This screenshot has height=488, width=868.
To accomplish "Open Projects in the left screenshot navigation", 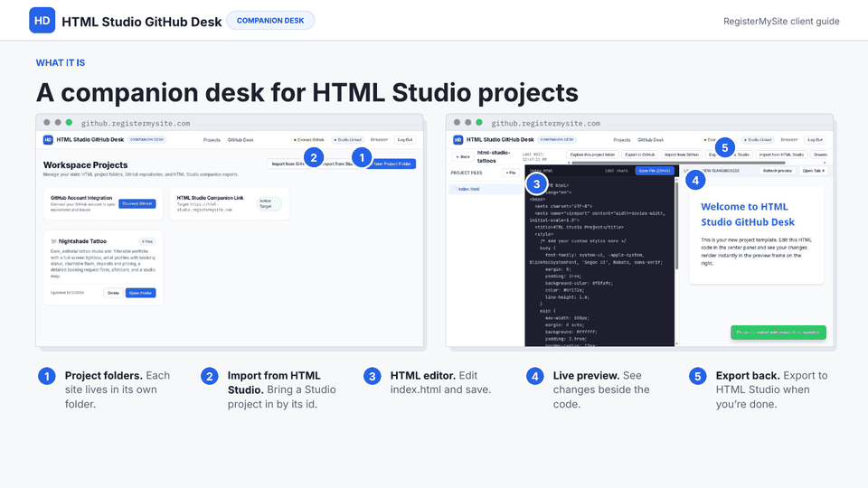I will [212, 140].
